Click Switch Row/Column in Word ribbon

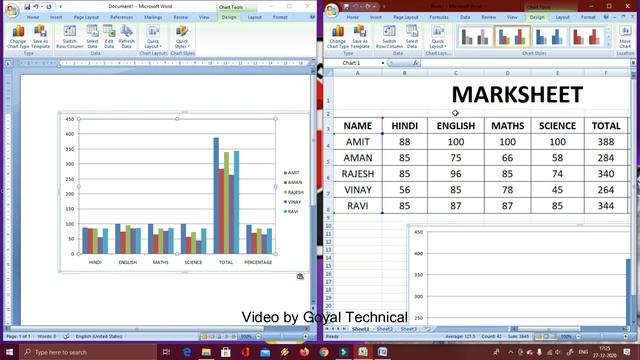click(70, 37)
